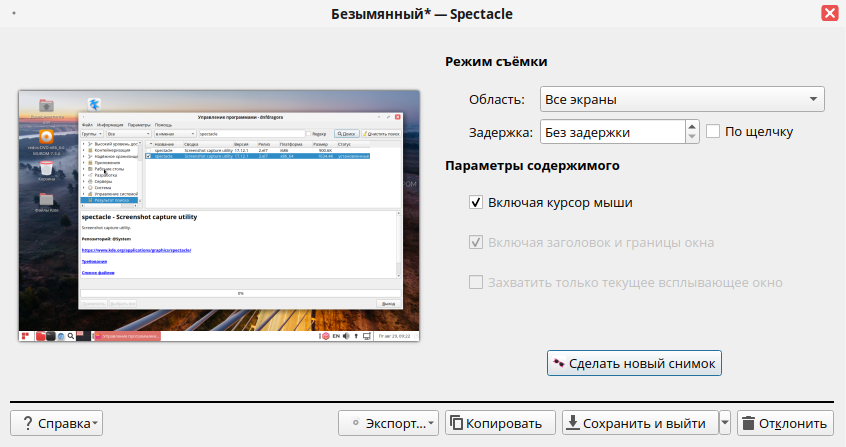The width and height of the screenshot is (846, 447).
Task: Click the small icon on Экспорт button
Action: coord(354,423)
